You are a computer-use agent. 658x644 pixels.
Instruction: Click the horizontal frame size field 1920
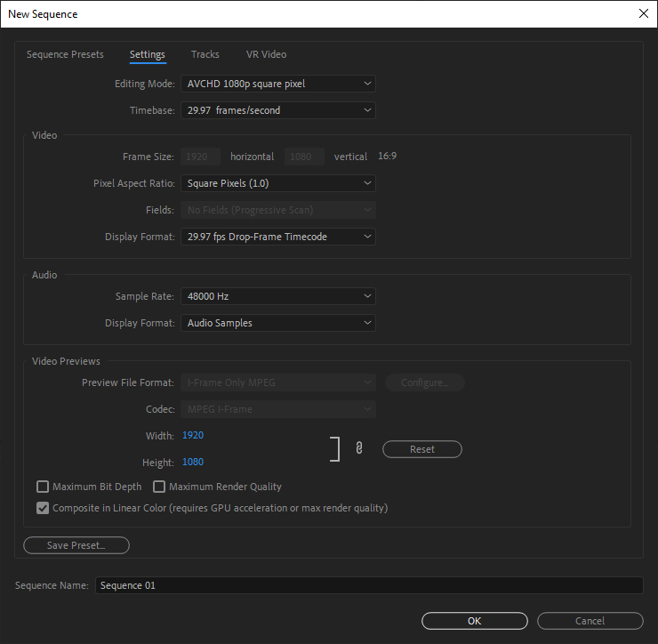pos(201,157)
